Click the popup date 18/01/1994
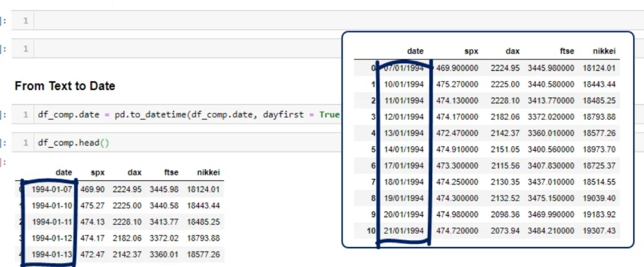The width and height of the screenshot is (644, 267). coord(404,182)
